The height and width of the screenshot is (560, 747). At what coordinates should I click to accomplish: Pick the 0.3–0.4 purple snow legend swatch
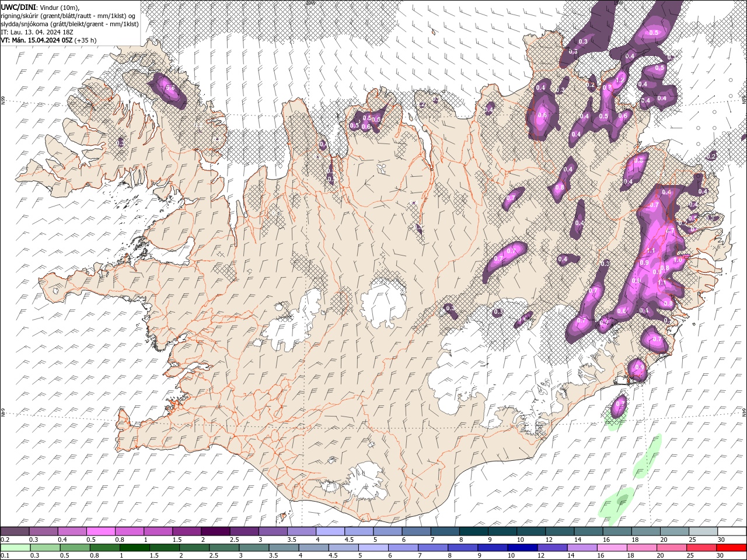pyautogui.click(x=43, y=531)
